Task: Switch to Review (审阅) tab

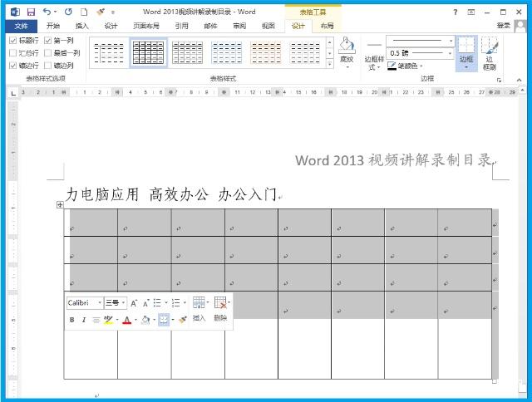Action: (x=239, y=26)
